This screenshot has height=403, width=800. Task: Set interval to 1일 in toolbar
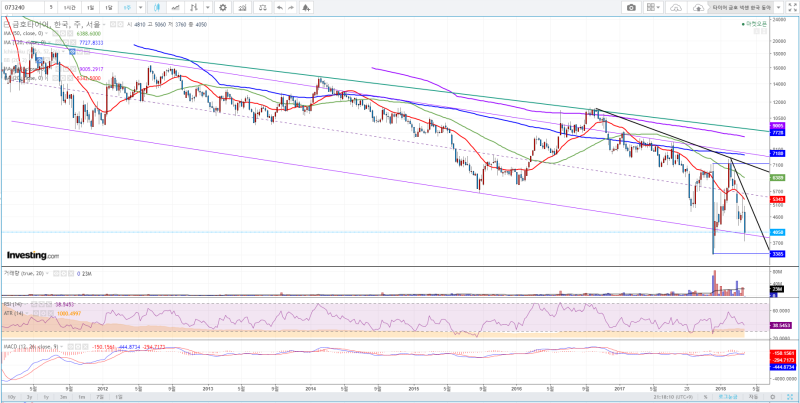90,8
